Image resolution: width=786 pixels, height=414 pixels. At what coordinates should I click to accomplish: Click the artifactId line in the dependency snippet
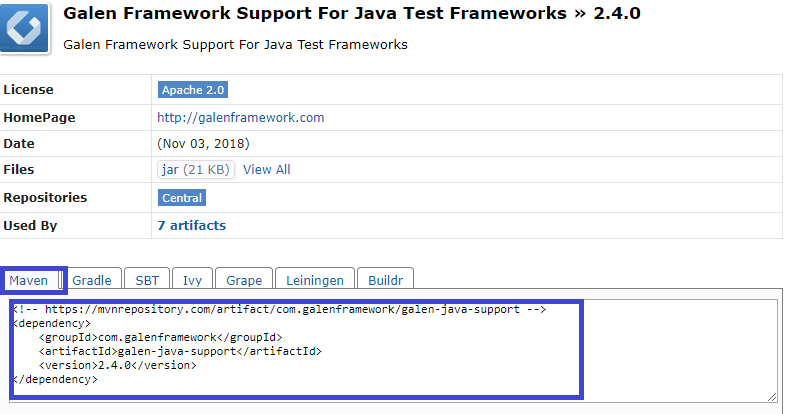tap(180, 352)
